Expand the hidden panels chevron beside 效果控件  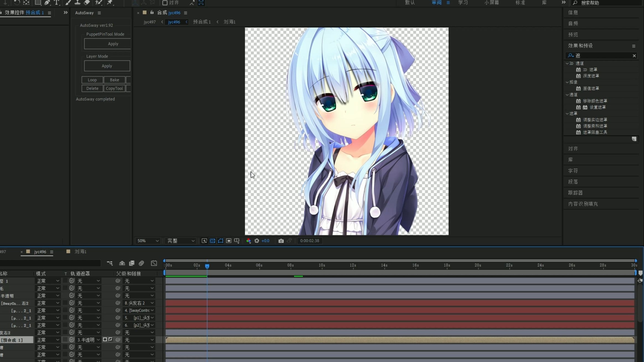click(66, 12)
